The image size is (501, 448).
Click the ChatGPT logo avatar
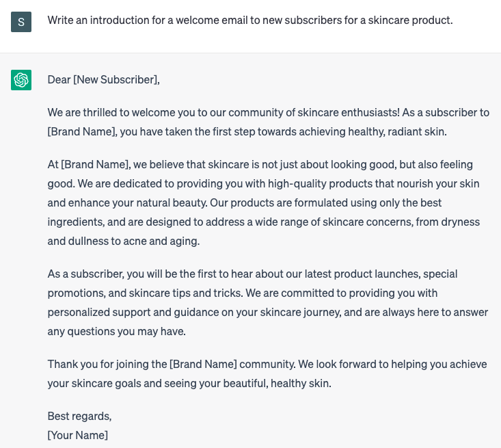[x=21, y=80]
